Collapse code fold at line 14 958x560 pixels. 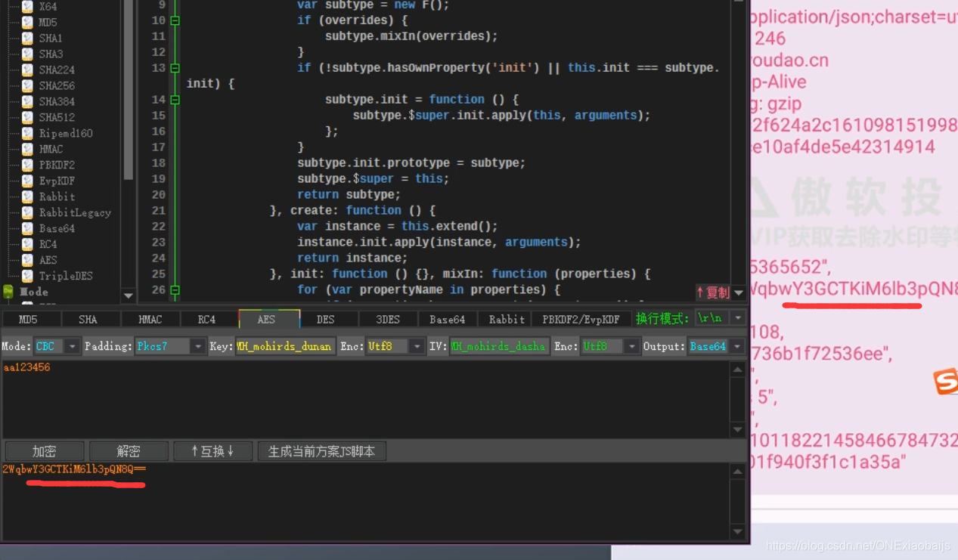[x=175, y=100]
